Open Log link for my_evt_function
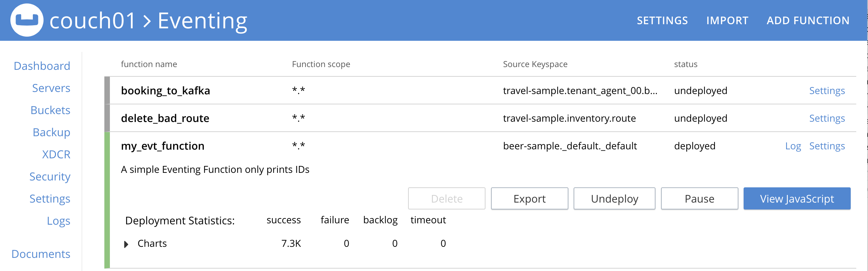The width and height of the screenshot is (868, 271). (793, 146)
